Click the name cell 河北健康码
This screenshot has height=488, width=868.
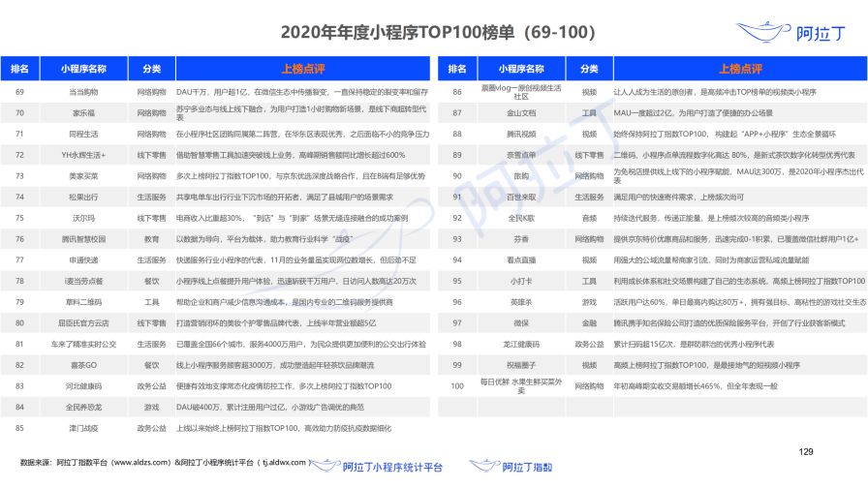pos(83,386)
